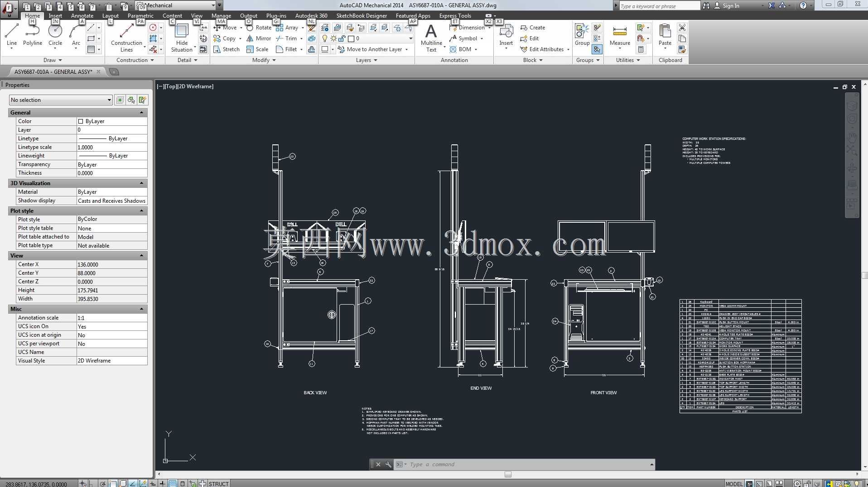868x487 pixels.
Task: Activate the Array command
Action: [287, 28]
